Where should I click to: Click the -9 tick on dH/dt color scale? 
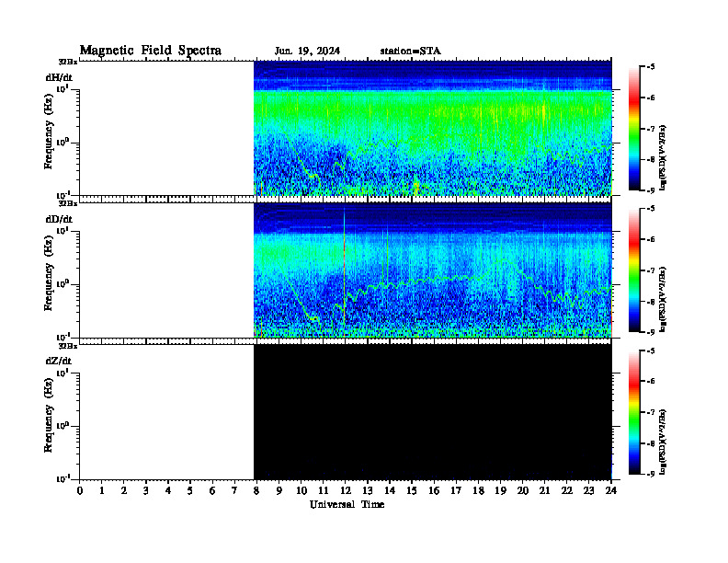651,190
